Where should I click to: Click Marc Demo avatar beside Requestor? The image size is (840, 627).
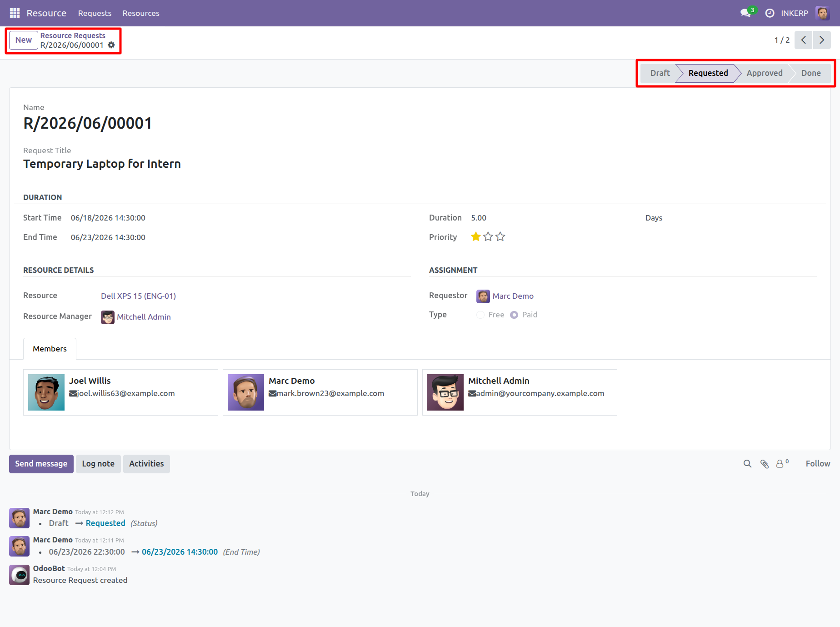pyautogui.click(x=483, y=296)
